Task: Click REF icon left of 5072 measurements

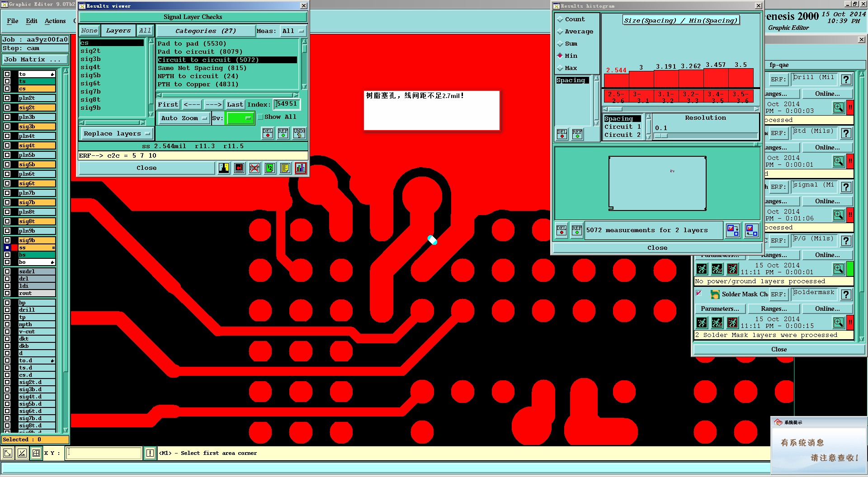Action: click(577, 230)
